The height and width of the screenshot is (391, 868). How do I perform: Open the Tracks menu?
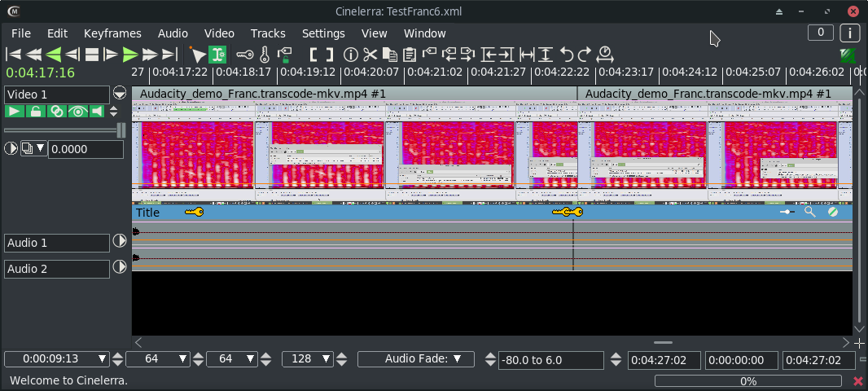[x=268, y=33]
